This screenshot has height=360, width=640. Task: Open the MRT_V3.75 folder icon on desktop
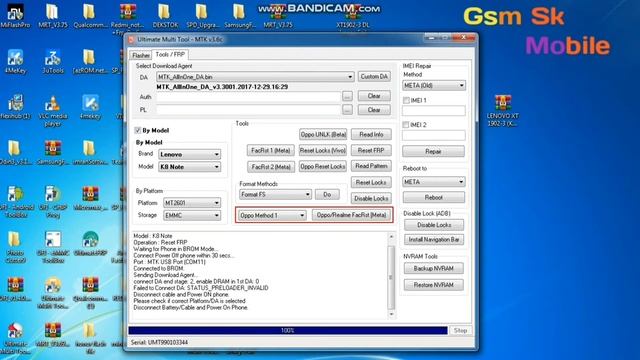coord(53,16)
